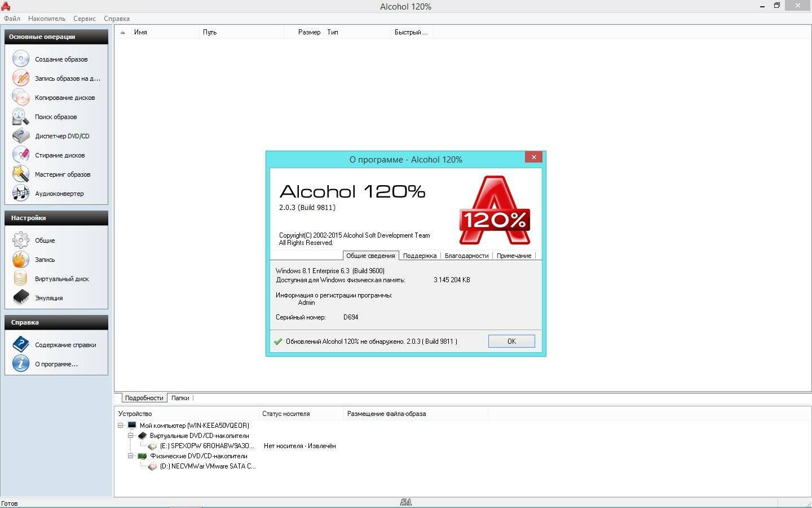This screenshot has height=508, width=812.
Task: Click Виртуальный диск settings link
Action: [62, 279]
